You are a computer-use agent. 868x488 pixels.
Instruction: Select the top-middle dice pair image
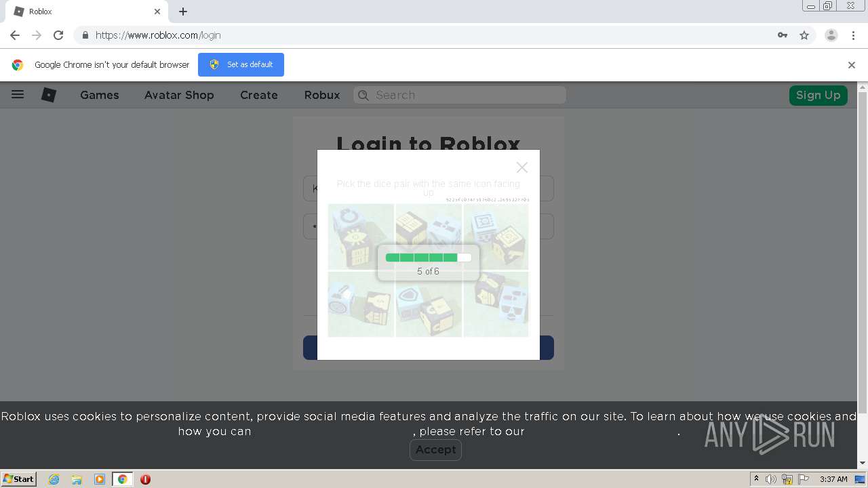coord(429,237)
